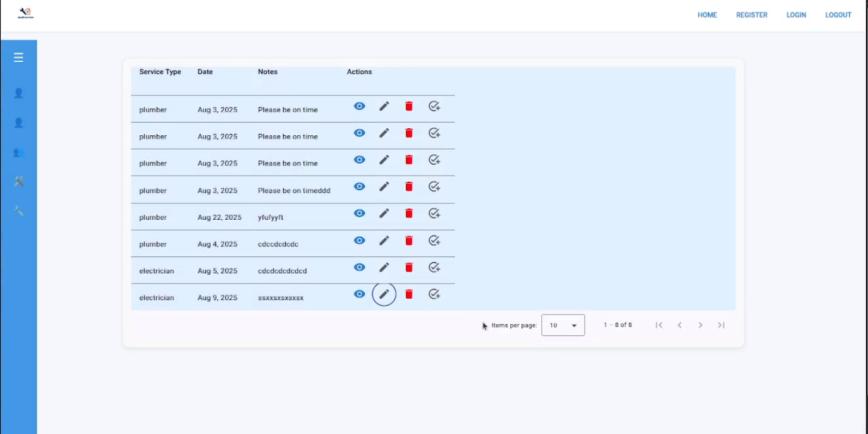Screen dimensions: 868x434
Task: Click the Date column header
Action: (x=205, y=72)
